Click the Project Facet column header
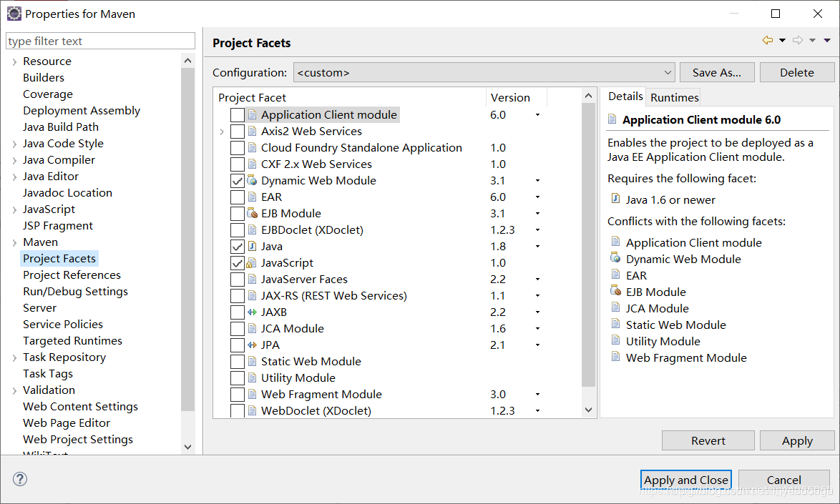This screenshot has width=840, height=504. (x=349, y=97)
